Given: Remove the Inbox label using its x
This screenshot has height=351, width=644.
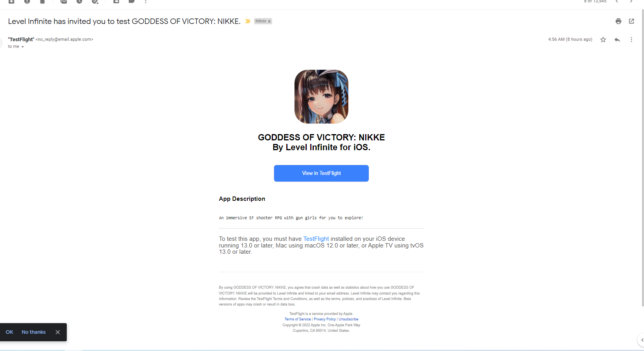Looking at the screenshot, I should coord(269,22).
